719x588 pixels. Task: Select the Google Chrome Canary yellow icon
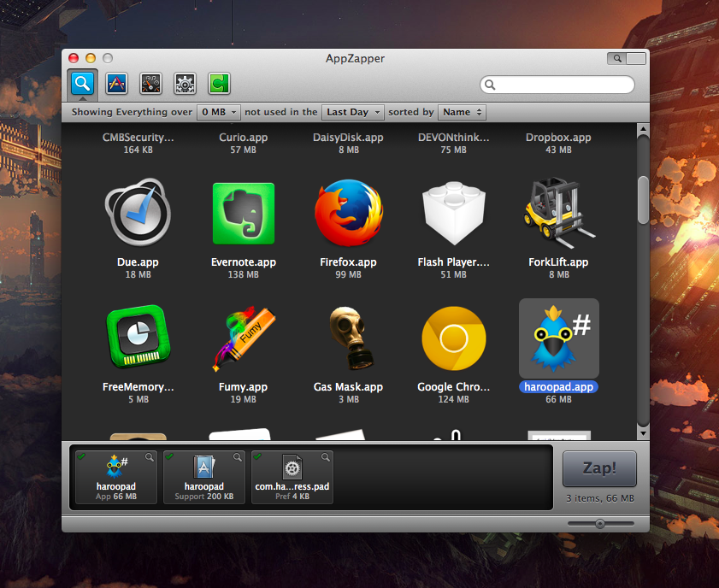pos(453,338)
